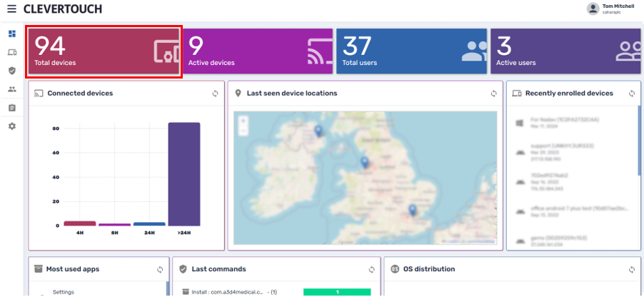Screen dimensions: 644x297
Task: Click the cast icon beside Connected devices
Action: pyautogui.click(x=38, y=94)
